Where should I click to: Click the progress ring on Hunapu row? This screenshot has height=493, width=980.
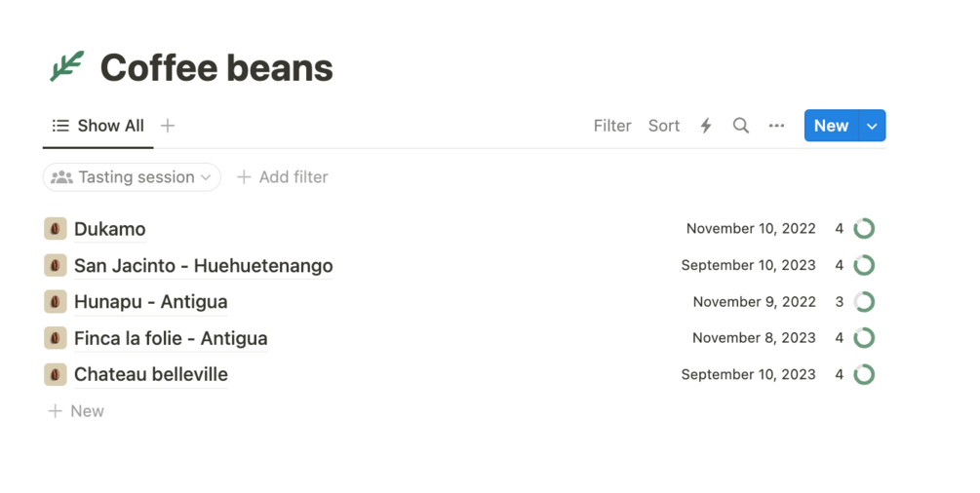864,302
